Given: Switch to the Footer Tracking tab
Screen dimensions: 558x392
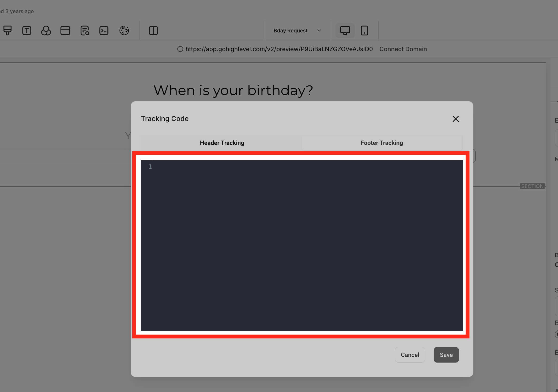Looking at the screenshot, I should [x=382, y=143].
